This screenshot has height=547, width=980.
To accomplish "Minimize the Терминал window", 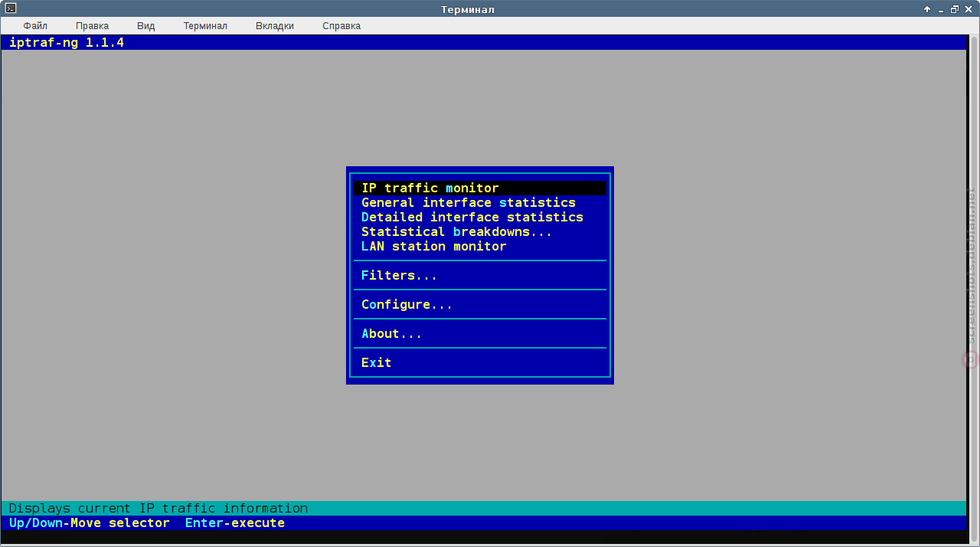I will click(x=941, y=9).
